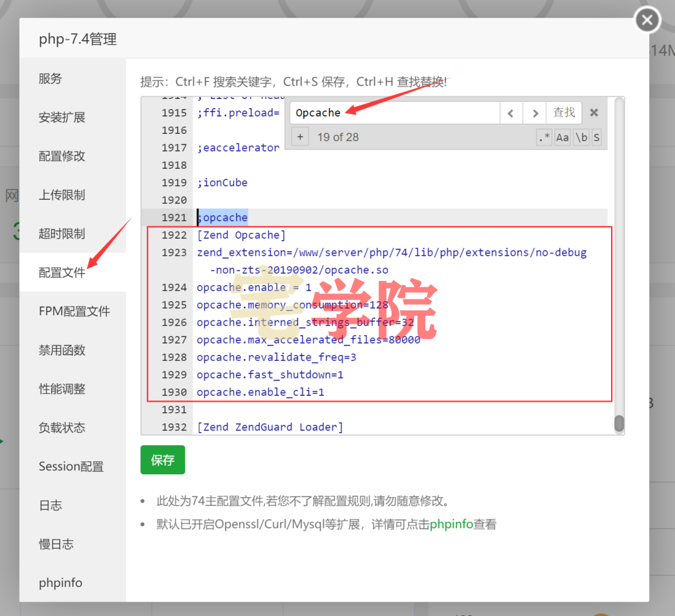
Task: Toggle case sensitive search (Aa)
Action: click(562, 138)
